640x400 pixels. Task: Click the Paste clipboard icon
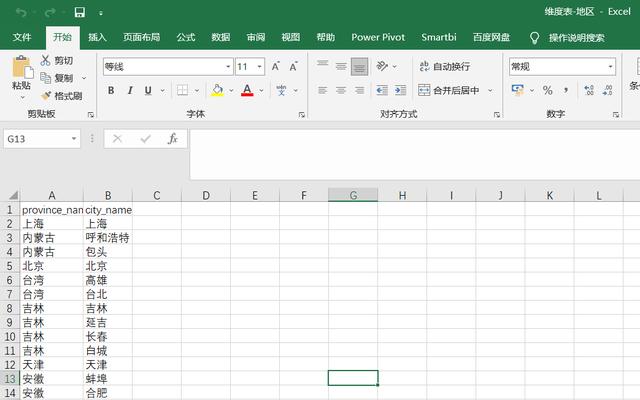(22, 67)
